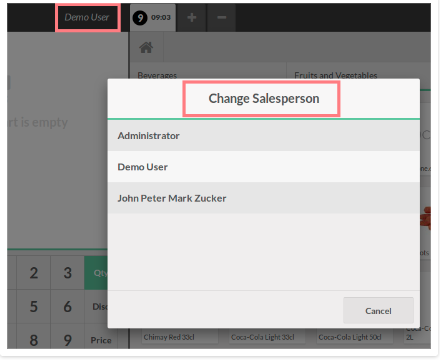Pick John Peter Mark Zucker
440x360 pixels.
(263, 198)
